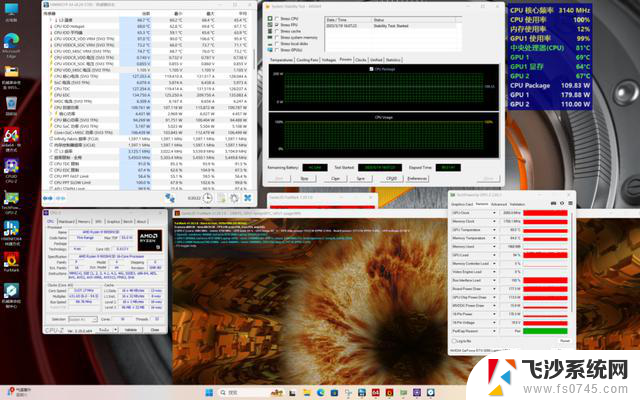The width and height of the screenshot is (640, 400).
Task: Take a GPU-Z screenshot with the camera icon
Action: click(553, 203)
